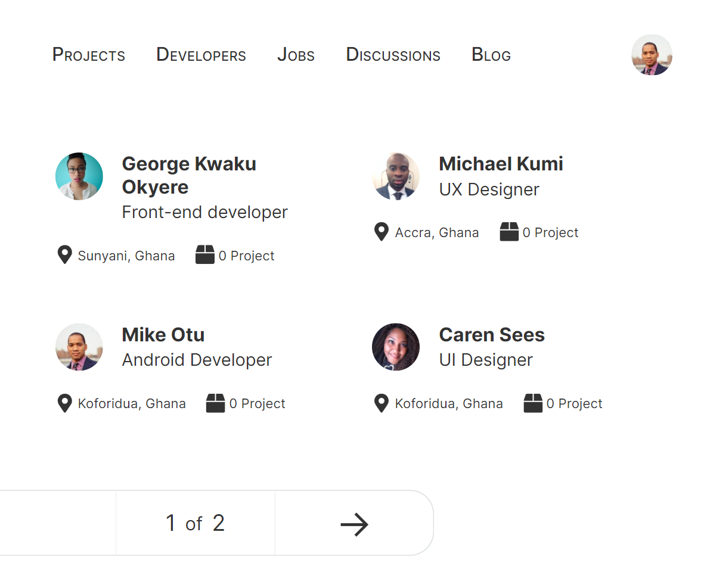Click the 1 of 2 page indicator
The width and height of the screenshot is (704, 588).
point(195,524)
